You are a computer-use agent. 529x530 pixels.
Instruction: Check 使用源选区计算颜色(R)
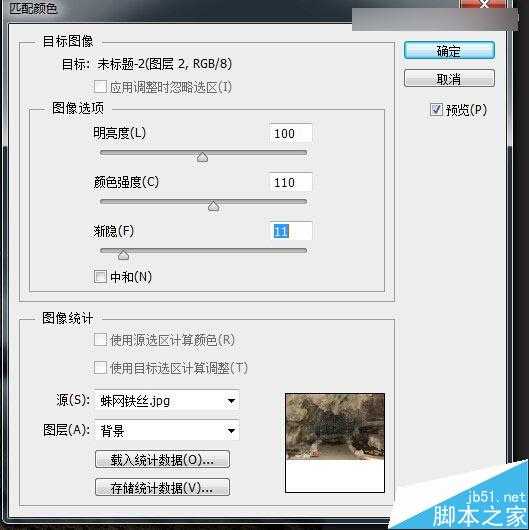(100, 340)
